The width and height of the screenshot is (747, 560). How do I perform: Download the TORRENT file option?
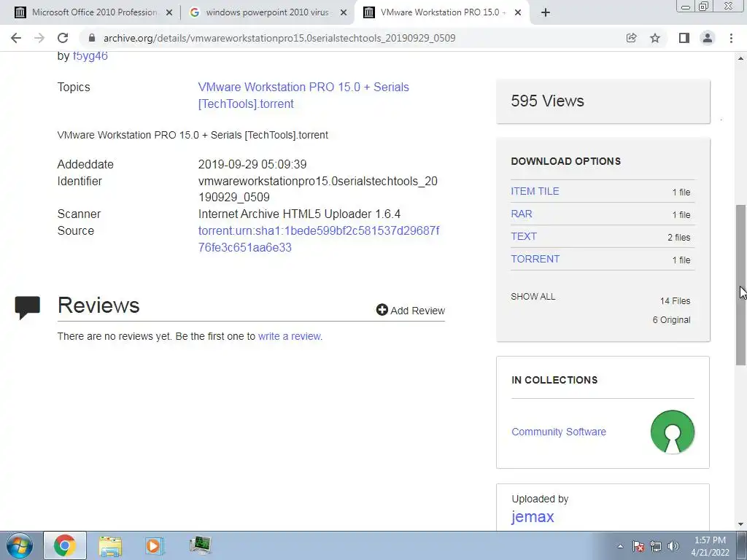click(x=535, y=259)
